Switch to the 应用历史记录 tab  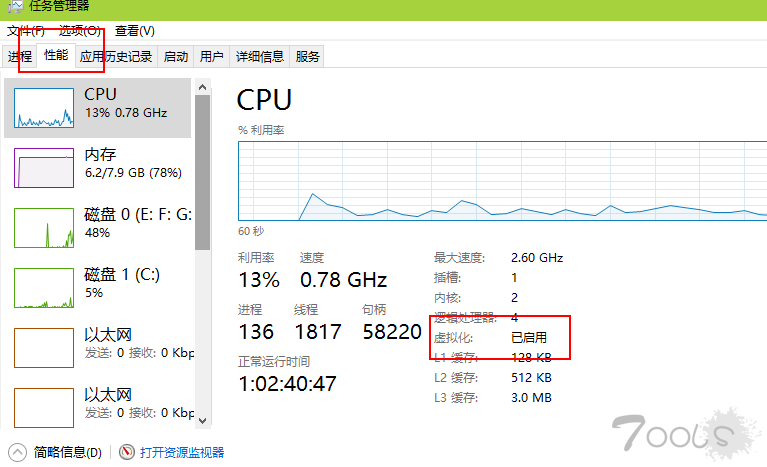(x=116, y=57)
